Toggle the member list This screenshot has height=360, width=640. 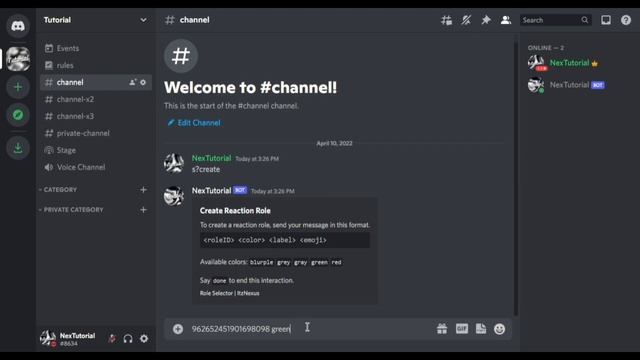click(x=506, y=20)
